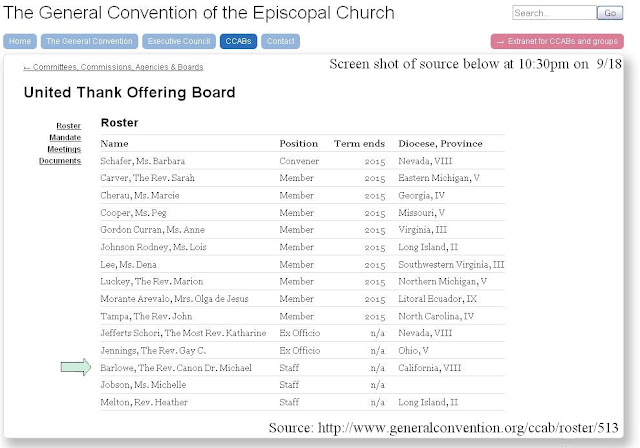Viewport: 640px width, 448px height.
Task: Click the green arrow pointing to Barlowe
Action: point(76,367)
